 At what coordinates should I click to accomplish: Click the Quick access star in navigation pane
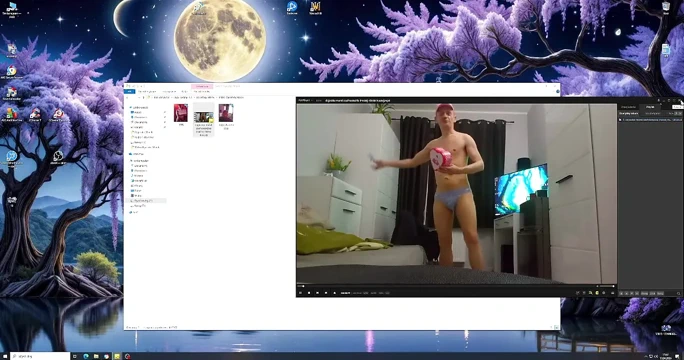[131, 107]
